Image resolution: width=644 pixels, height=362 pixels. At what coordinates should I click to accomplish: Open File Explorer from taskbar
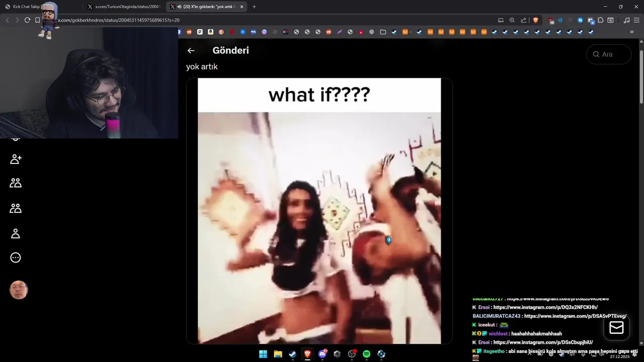pyautogui.click(x=278, y=354)
